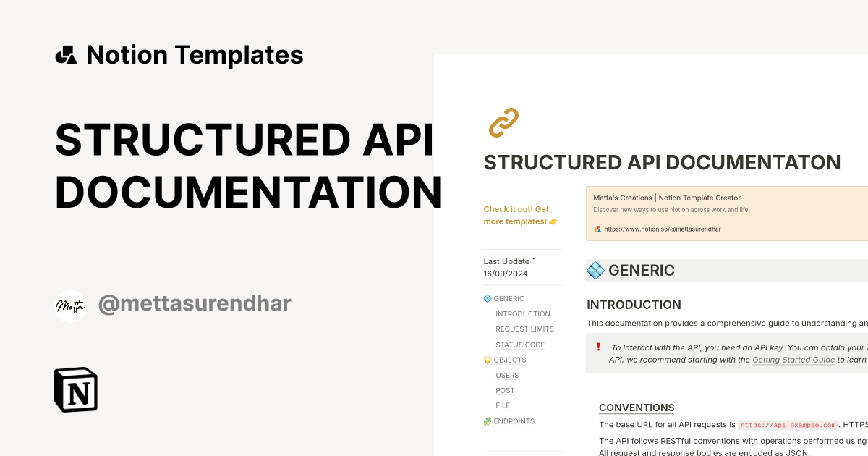Click the Notion Templates logo icon

click(x=67, y=54)
